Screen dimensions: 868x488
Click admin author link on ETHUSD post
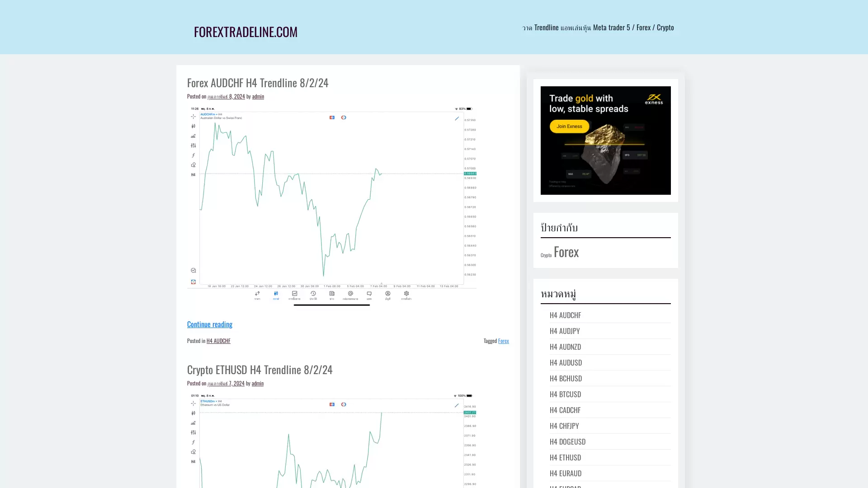click(257, 383)
